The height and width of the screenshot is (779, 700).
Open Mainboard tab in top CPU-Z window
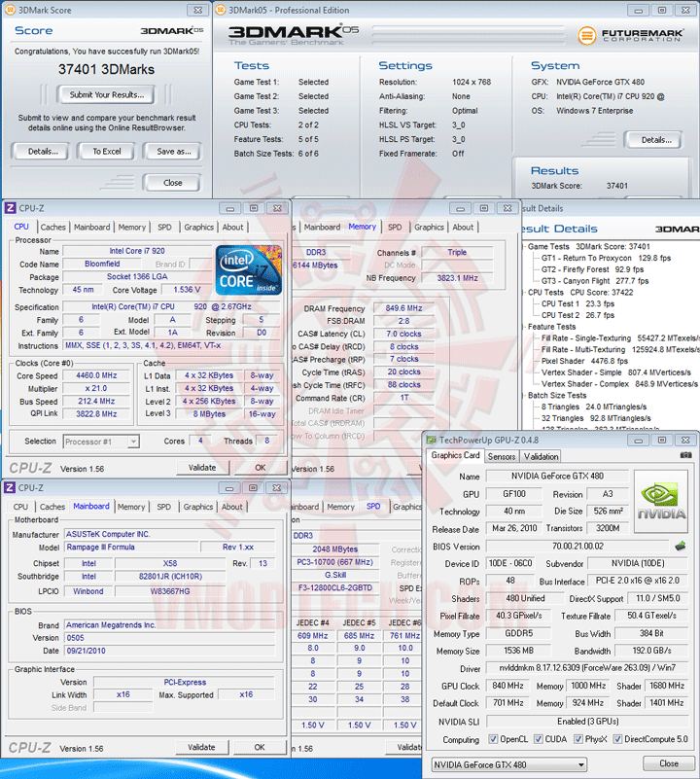[x=92, y=227]
